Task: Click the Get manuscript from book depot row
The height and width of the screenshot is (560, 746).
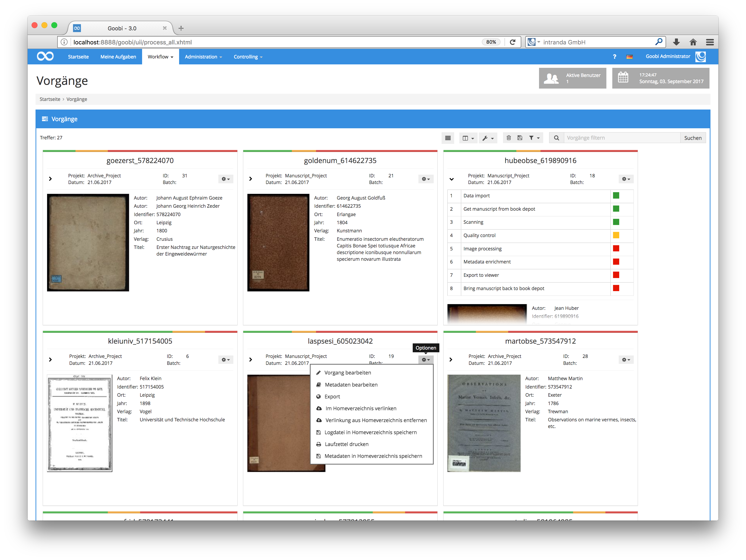Action: click(x=540, y=209)
